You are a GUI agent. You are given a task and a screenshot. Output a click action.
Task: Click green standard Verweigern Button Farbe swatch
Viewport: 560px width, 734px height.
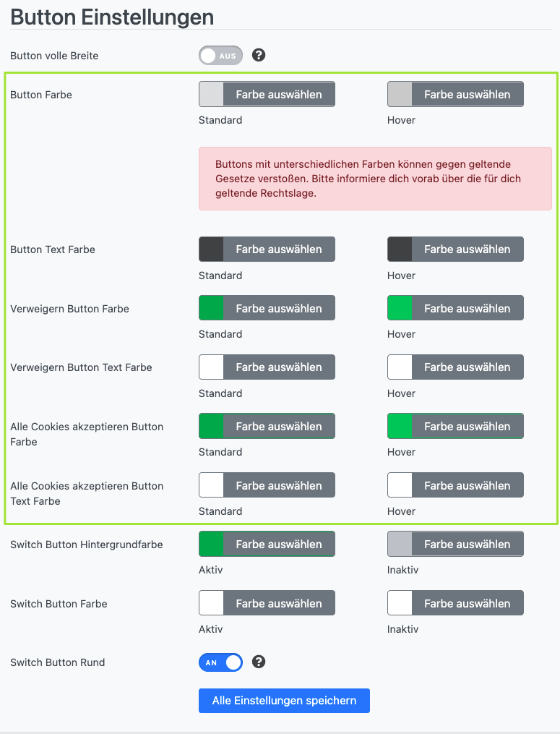(x=212, y=308)
